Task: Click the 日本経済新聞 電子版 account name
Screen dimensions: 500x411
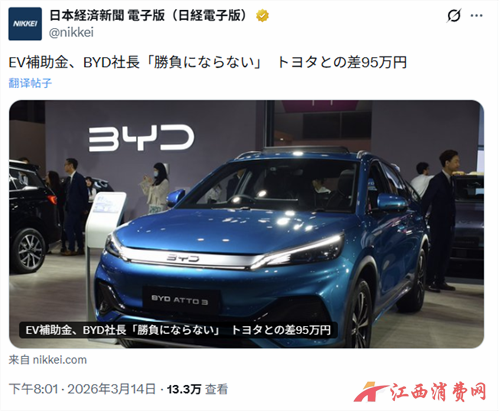Action: tap(150, 16)
